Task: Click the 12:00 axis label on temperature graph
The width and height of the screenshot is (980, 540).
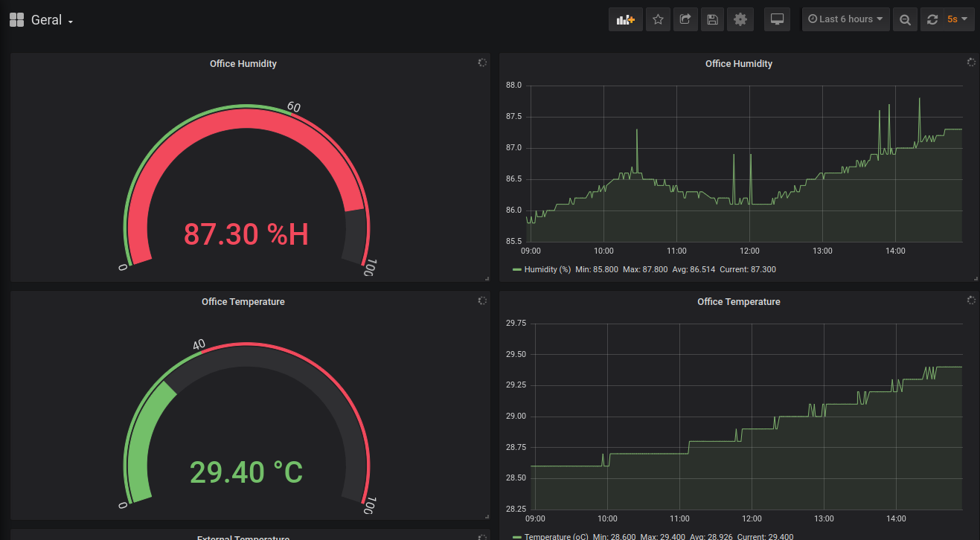Action: point(752,518)
